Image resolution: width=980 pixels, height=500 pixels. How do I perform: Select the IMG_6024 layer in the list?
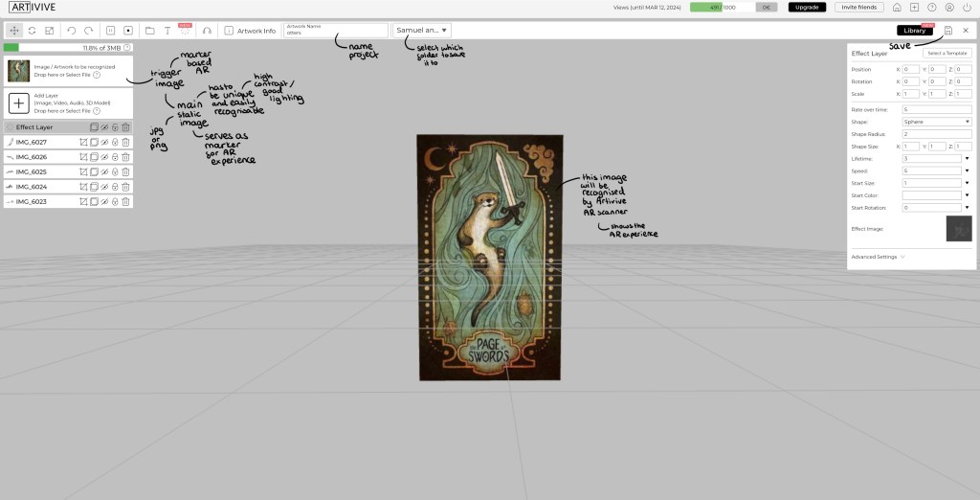pos(38,187)
